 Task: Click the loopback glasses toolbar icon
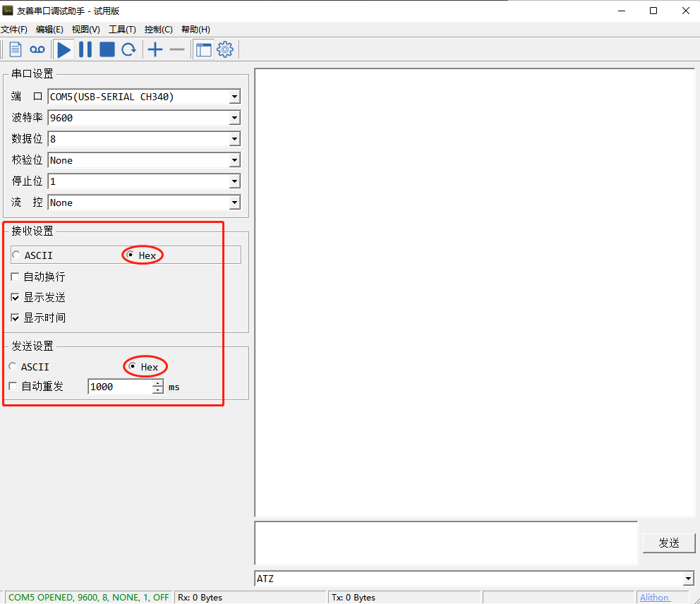[x=37, y=49]
